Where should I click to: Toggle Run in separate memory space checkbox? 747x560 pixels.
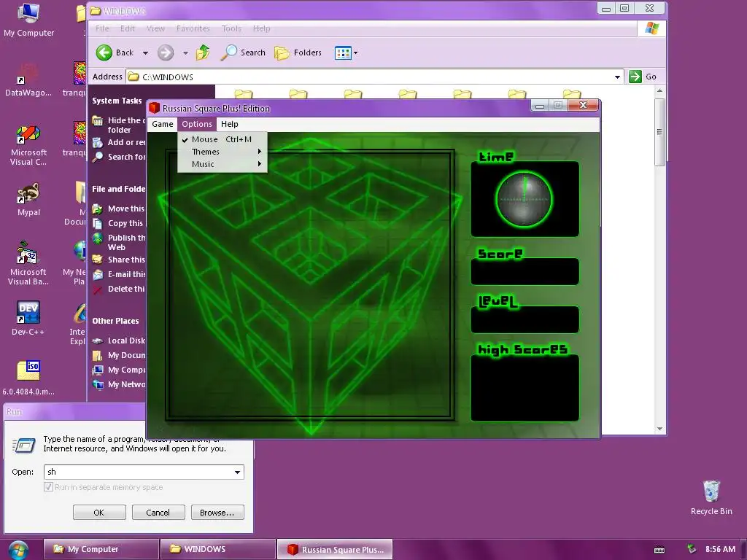48,487
